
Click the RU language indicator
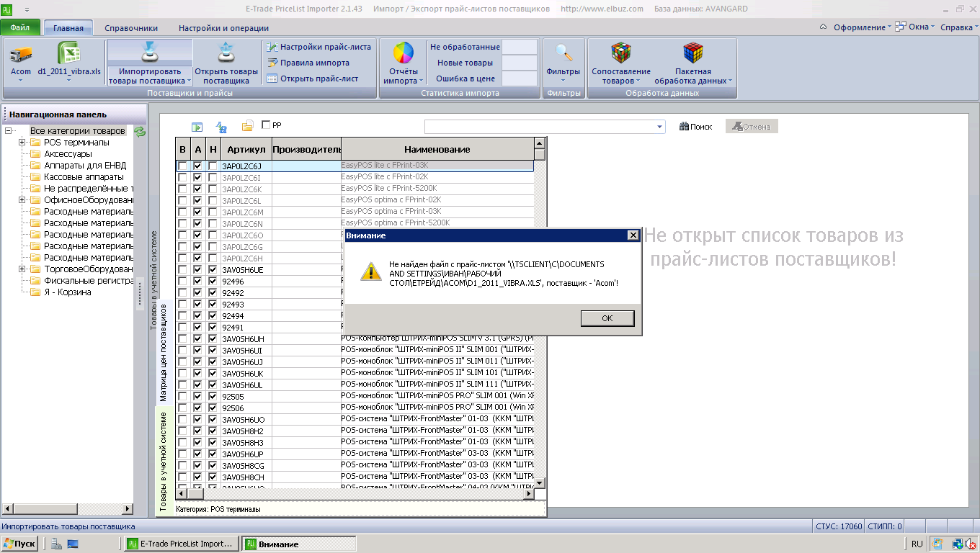point(917,544)
